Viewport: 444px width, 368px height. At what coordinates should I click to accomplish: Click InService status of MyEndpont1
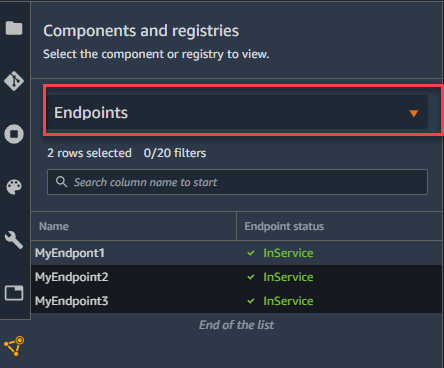point(288,253)
